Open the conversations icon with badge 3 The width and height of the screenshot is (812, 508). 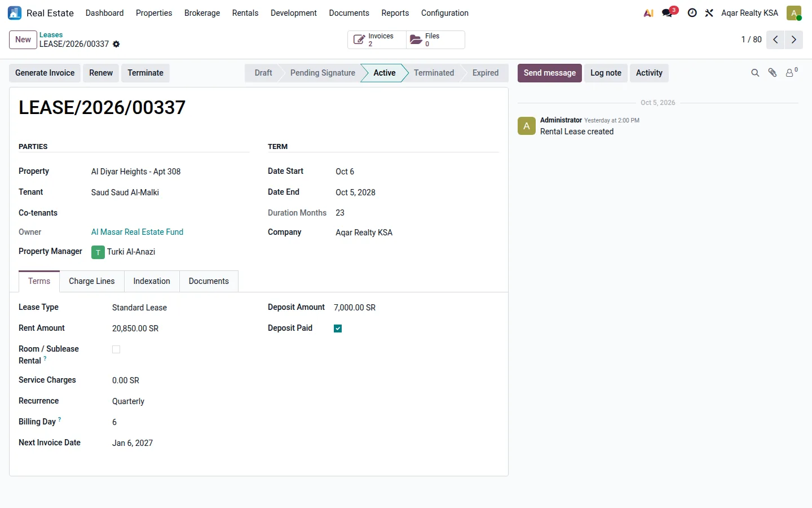pyautogui.click(x=668, y=13)
